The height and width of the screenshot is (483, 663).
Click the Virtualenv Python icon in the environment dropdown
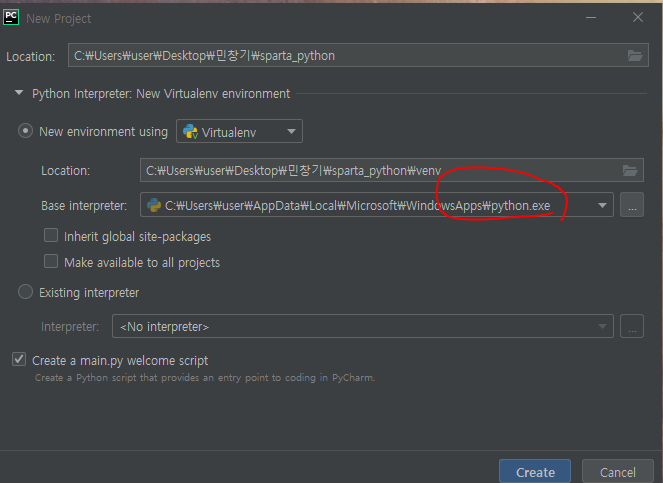point(190,132)
